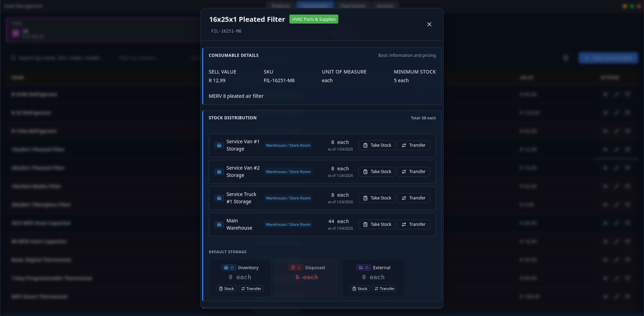Click the Main Warehouse location icon
The image size is (644, 316).
pyautogui.click(x=219, y=225)
